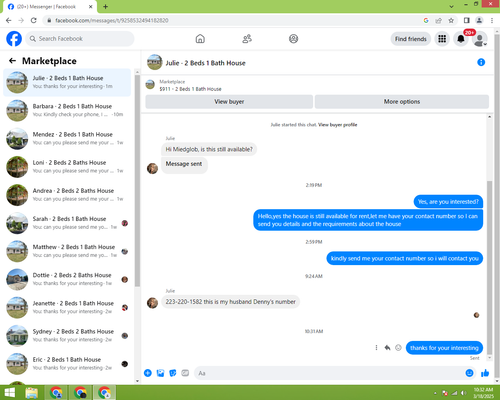Share this page from the address bar

tap(438, 20)
